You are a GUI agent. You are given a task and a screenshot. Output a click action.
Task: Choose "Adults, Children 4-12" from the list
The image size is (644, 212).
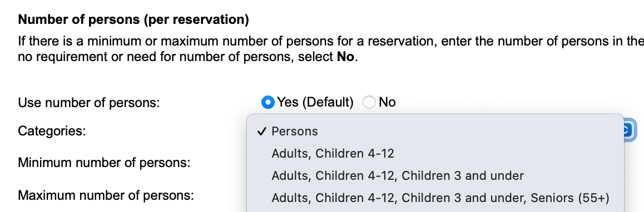click(435, 153)
